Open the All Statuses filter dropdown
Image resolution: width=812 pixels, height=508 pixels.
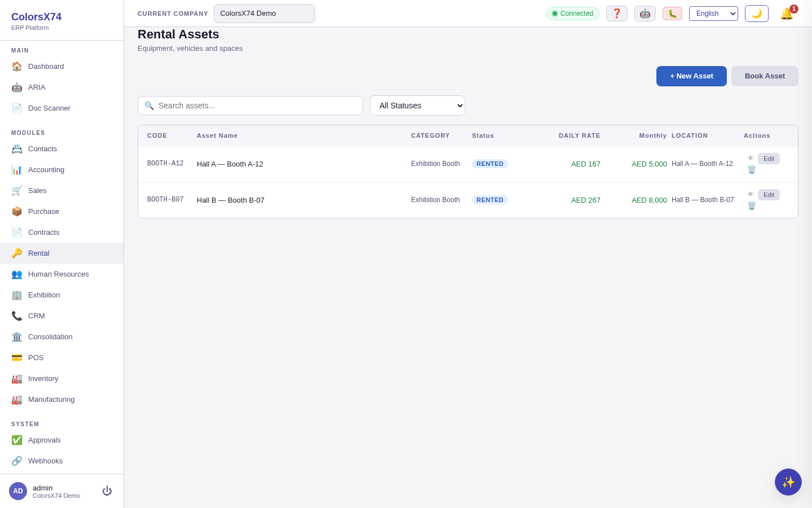point(417,106)
